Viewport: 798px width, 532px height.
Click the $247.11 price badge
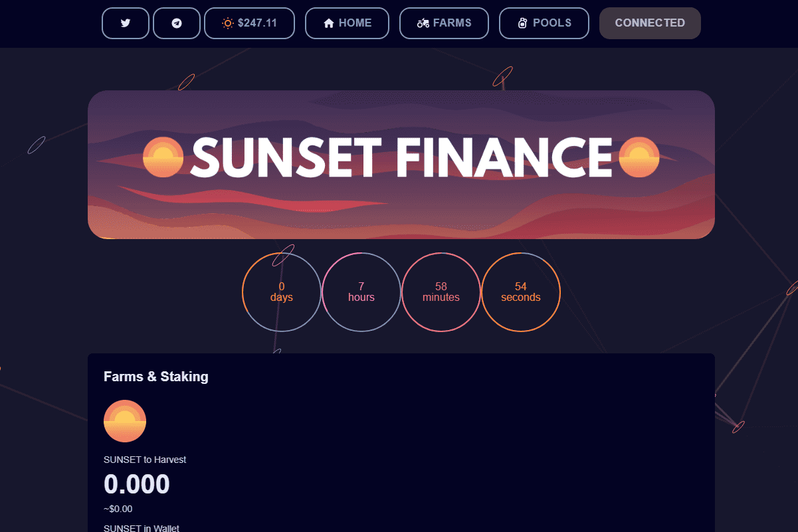(249, 23)
